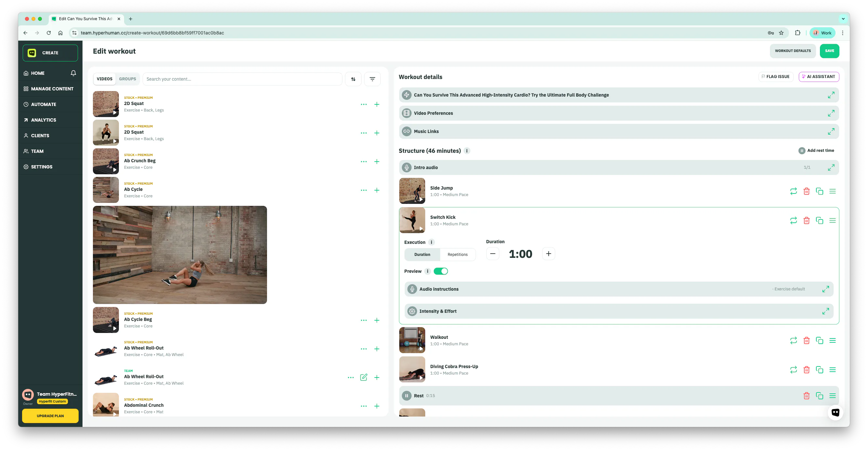Switch to the GROUPS tab
The image size is (868, 451).
(127, 79)
